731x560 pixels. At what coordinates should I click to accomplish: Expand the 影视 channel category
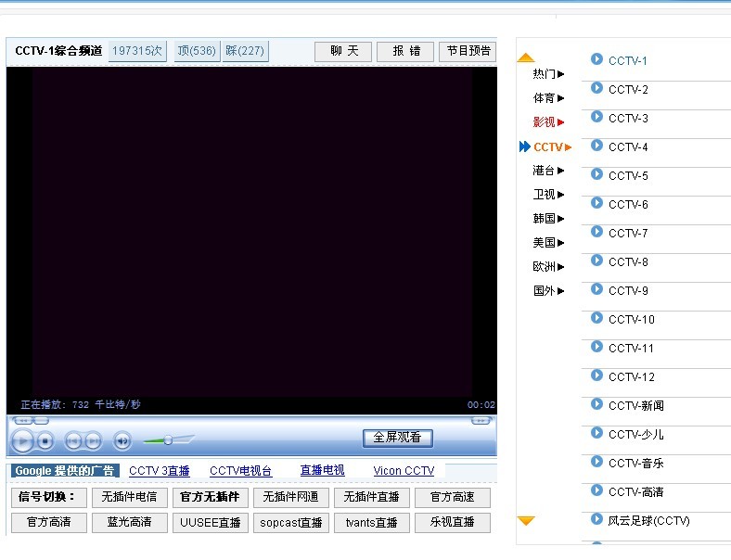(548, 122)
